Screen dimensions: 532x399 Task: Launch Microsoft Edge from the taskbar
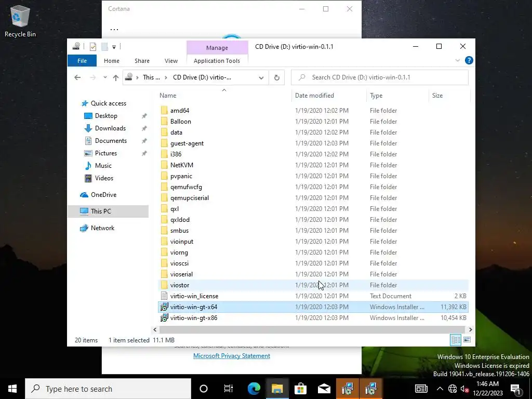click(254, 389)
